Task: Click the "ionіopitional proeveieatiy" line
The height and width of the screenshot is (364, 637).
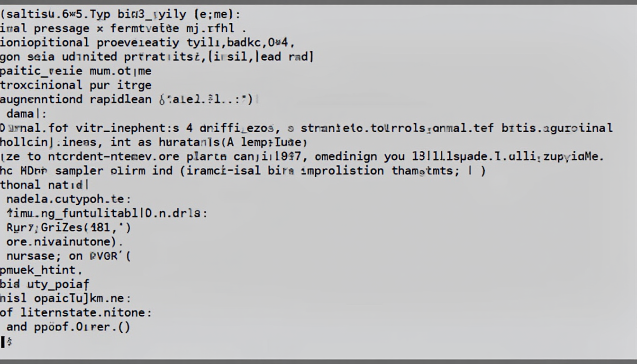Action: 147,43
